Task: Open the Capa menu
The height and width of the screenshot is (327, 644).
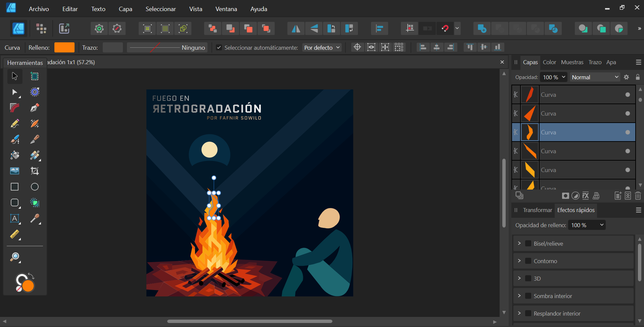Action: (125, 9)
